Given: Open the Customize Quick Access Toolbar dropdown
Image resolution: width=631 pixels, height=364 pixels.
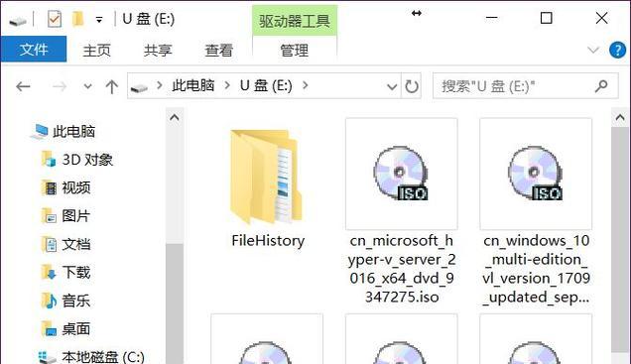Looking at the screenshot, I should [x=99, y=19].
